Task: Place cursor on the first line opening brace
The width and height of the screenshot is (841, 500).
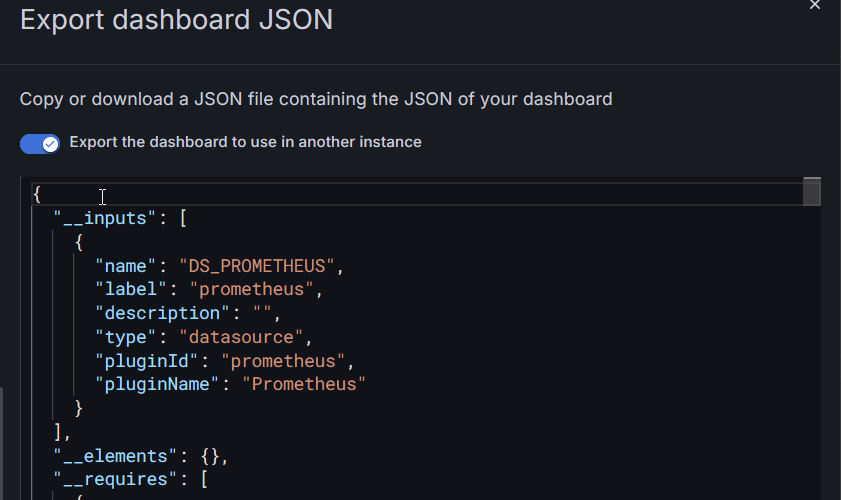Action: coord(37,194)
